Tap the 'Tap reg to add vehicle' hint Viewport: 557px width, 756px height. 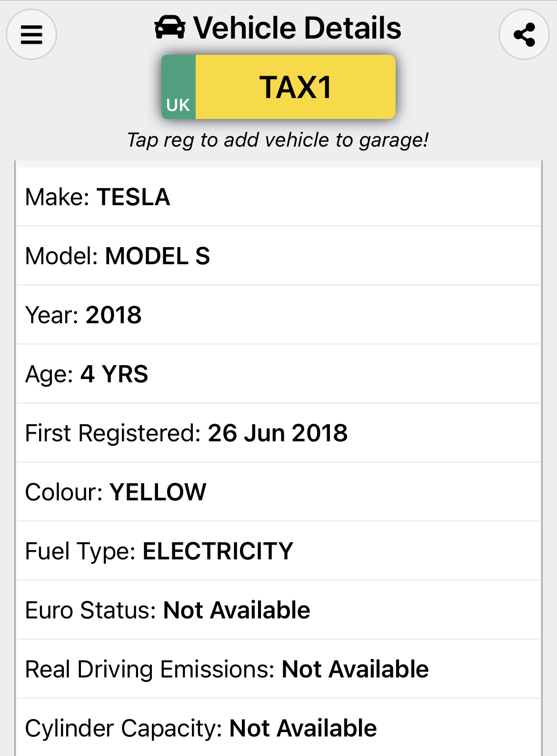pos(278,140)
